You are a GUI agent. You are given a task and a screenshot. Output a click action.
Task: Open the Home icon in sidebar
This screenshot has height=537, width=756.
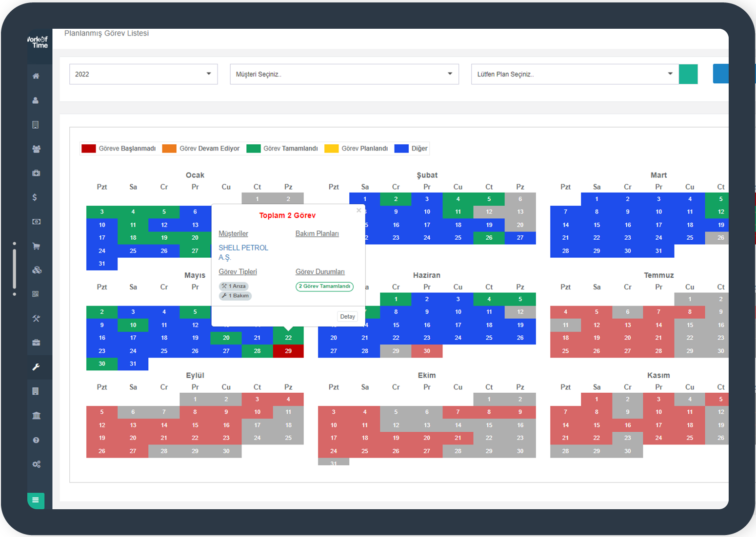click(36, 76)
